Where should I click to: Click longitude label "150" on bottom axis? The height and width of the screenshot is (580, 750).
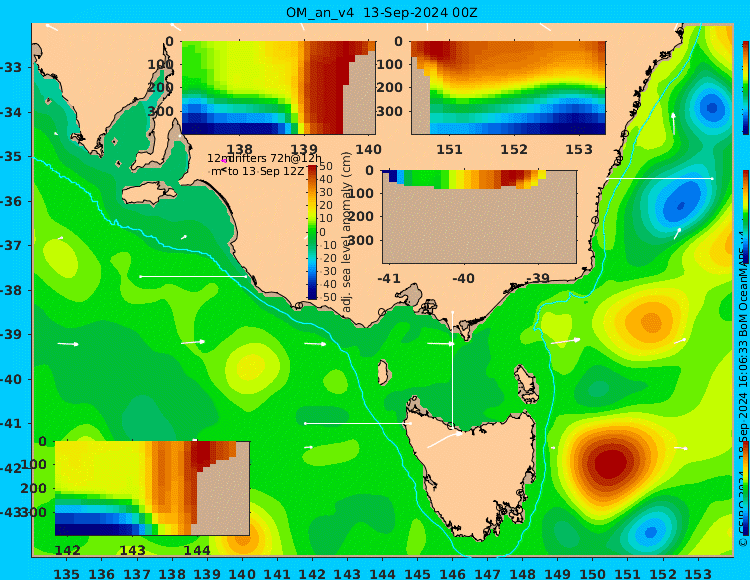(593, 573)
